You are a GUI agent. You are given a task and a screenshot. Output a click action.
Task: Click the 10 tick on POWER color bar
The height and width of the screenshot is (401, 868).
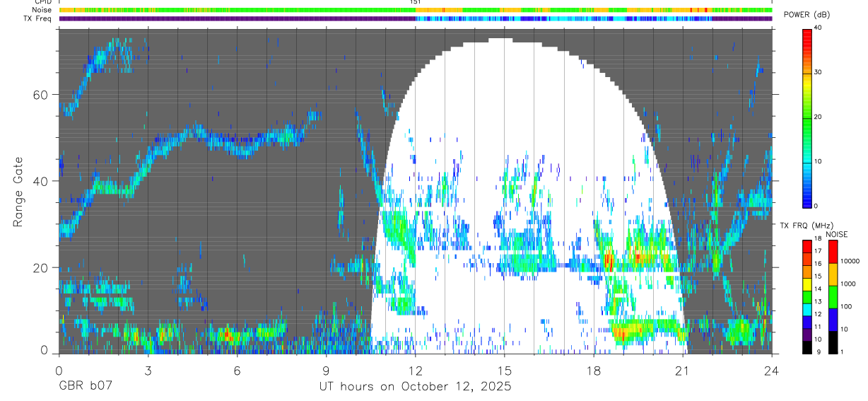816,161
